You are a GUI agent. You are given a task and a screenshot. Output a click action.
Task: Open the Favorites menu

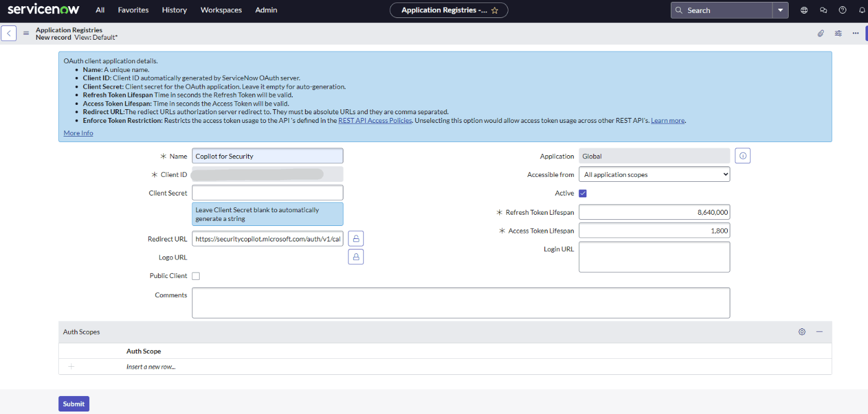(133, 10)
